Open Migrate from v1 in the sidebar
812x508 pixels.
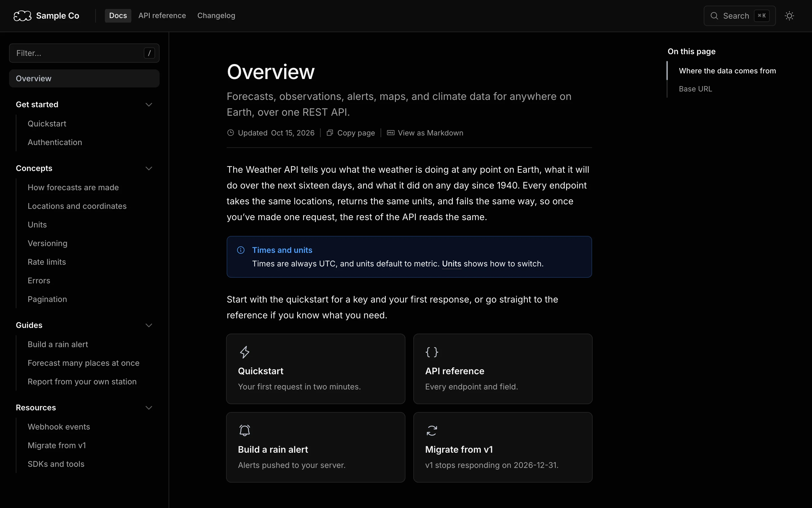click(57, 446)
